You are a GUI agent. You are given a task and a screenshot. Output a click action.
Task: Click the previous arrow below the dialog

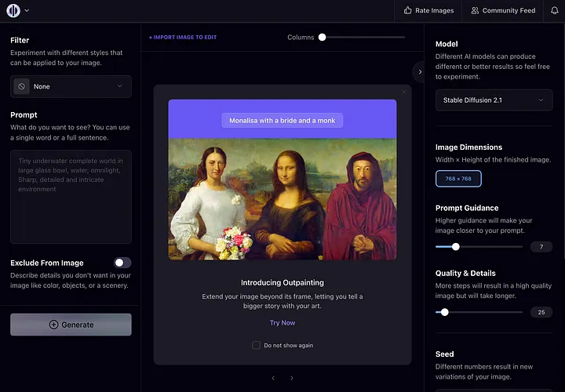click(x=273, y=378)
